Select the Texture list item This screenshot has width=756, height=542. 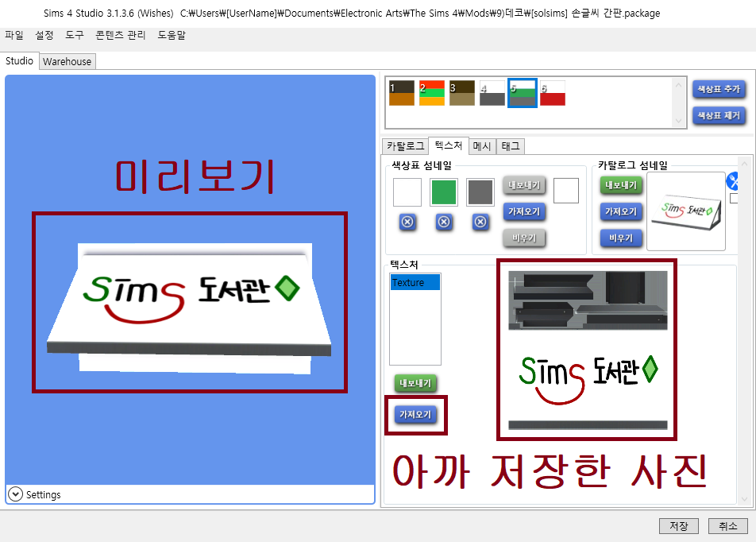pyautogui.click(x=415, y=282)
